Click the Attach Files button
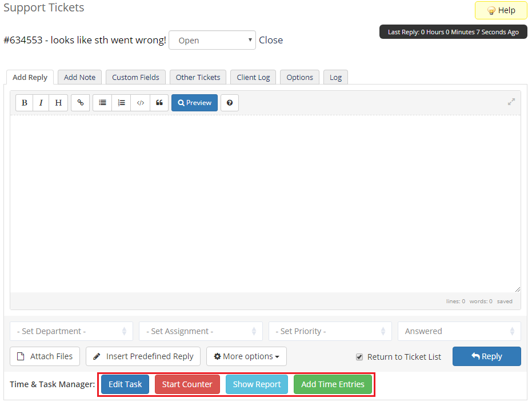The height and width of the screenshot is (410, 532). click(45, 356)
